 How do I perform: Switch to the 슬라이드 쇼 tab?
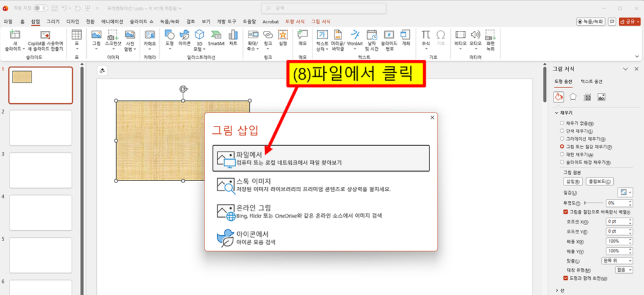coord(142,21)
